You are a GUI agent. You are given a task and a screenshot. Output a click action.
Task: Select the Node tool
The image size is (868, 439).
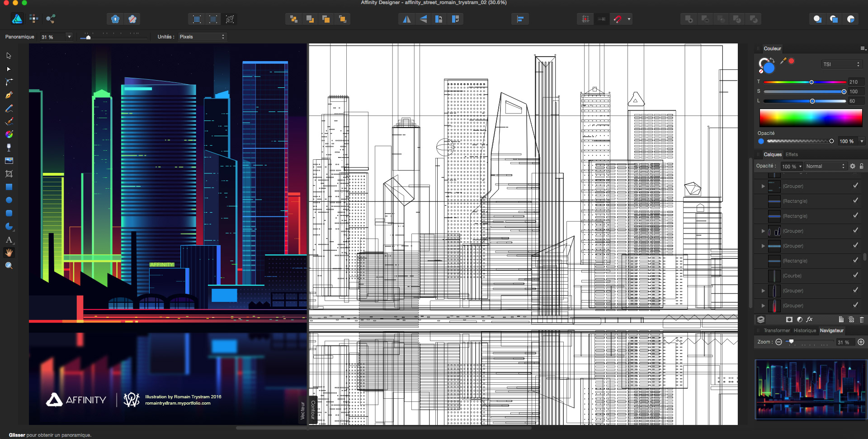[x=9, y=69]
